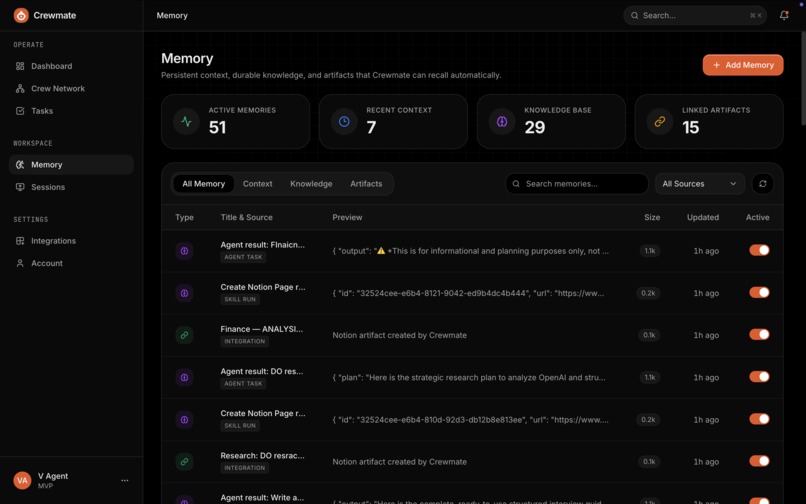The width and height of the screenshot is (806, 504).
Task: Click the Linked Artifacts link icon
Action: pos(660,121)
